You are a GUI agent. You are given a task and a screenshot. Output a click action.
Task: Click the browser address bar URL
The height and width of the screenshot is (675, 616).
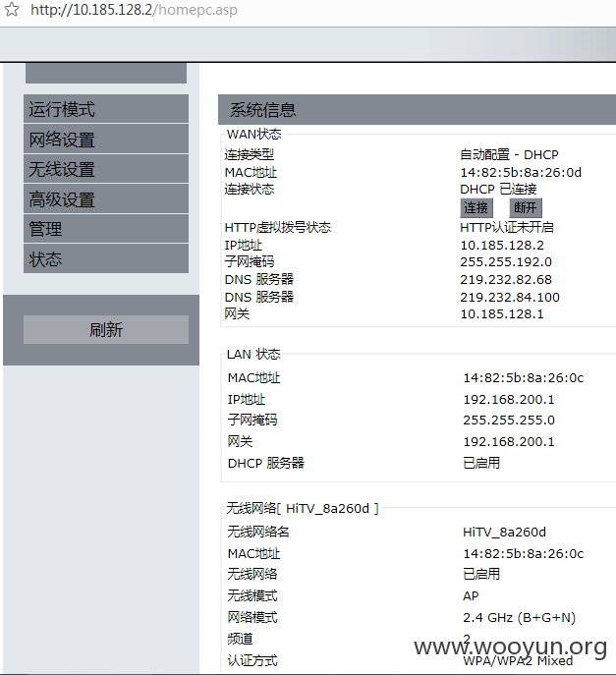pos(134,10)
